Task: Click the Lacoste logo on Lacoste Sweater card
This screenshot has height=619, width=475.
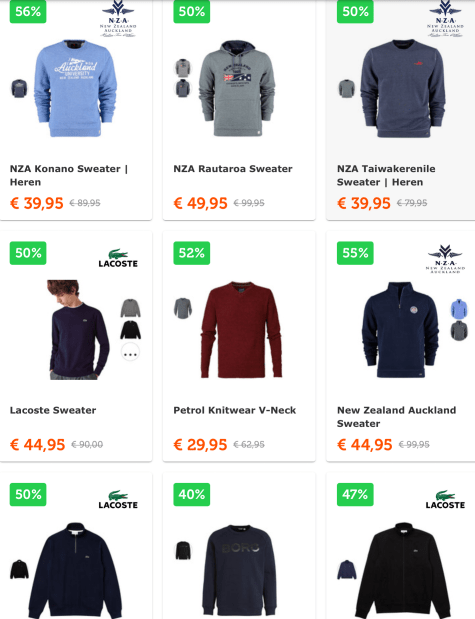Action: tap(118, 258)
